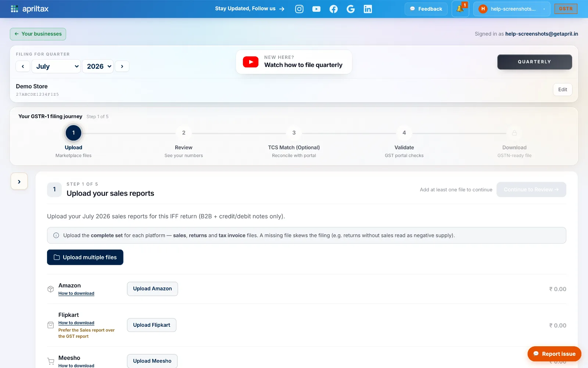The width and height of the screenshot is (588, 368).
Task: Click Upload multiple files button
Action: pos(85,257)
